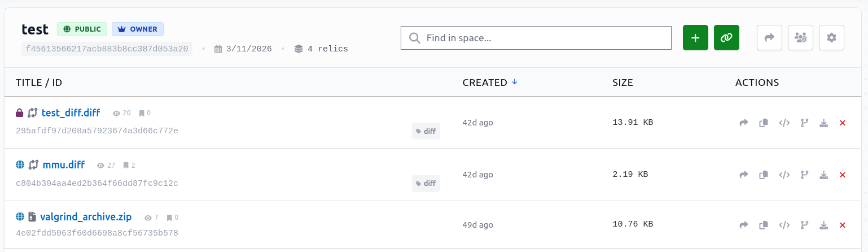
Task: Sort by the SIZE column header
Action: pos(622,82)
